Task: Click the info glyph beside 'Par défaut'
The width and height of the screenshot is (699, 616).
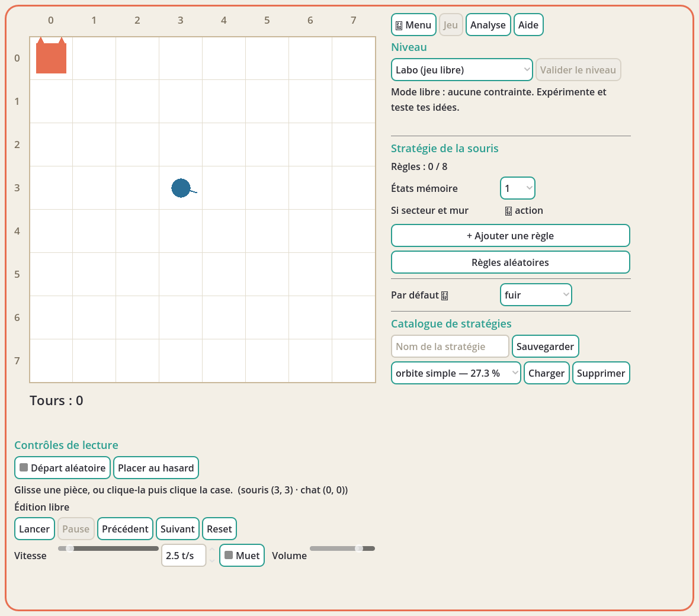Action: point(444,296)
